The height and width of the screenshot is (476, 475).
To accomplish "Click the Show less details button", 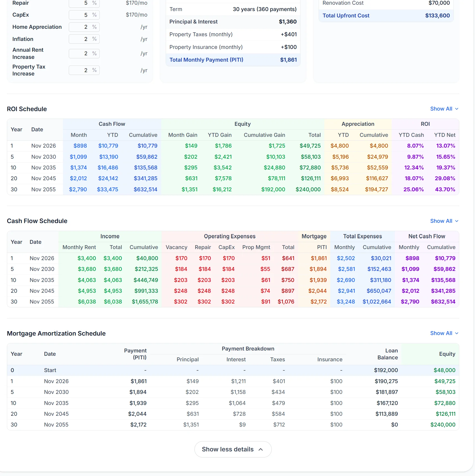I will 233,449.
